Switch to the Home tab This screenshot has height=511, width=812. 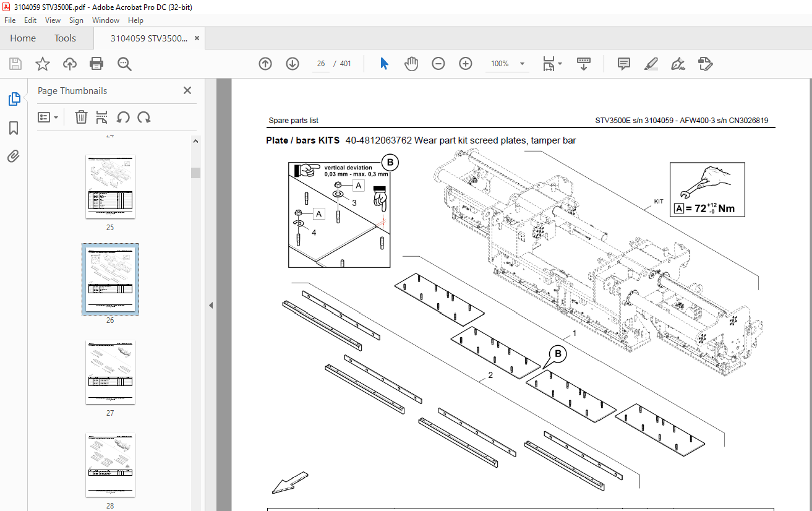(x=23, y=38)
